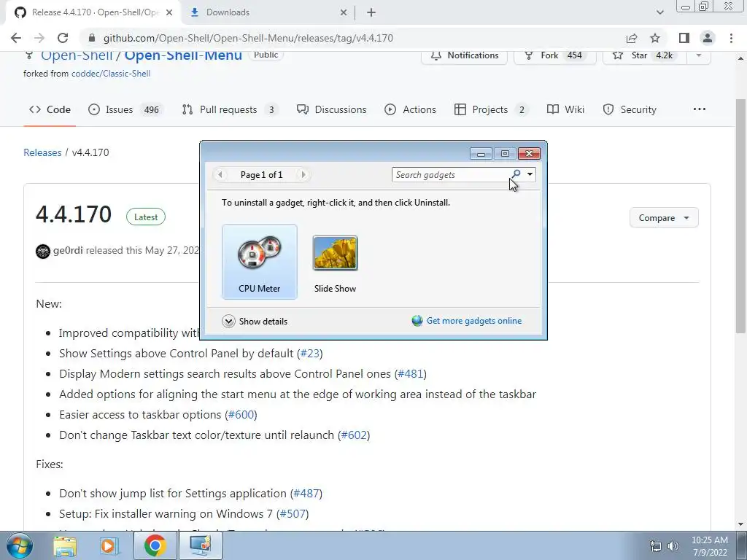This screenshot has width=747, height=560.
Task: Open the Star dropdown caret
Action: tap(699, 55)
